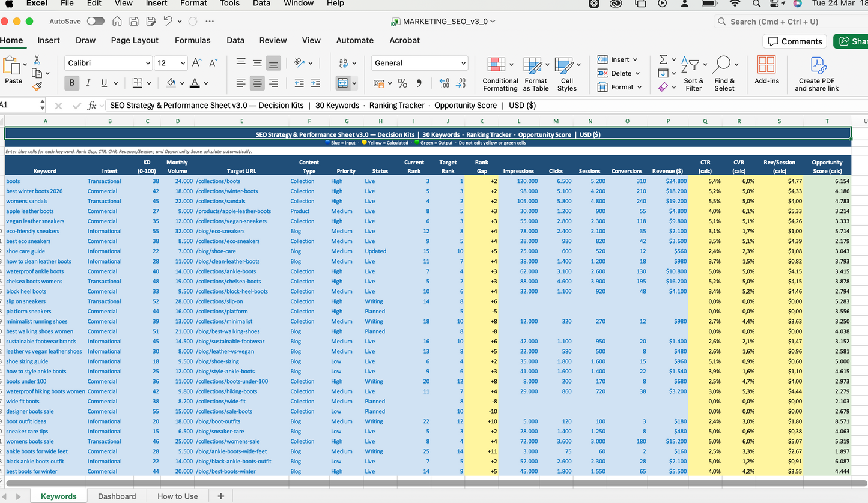Click the Format Painter brush icon
Screen dimensions: 868x503
pyautogui.click(x=37, y=86)
